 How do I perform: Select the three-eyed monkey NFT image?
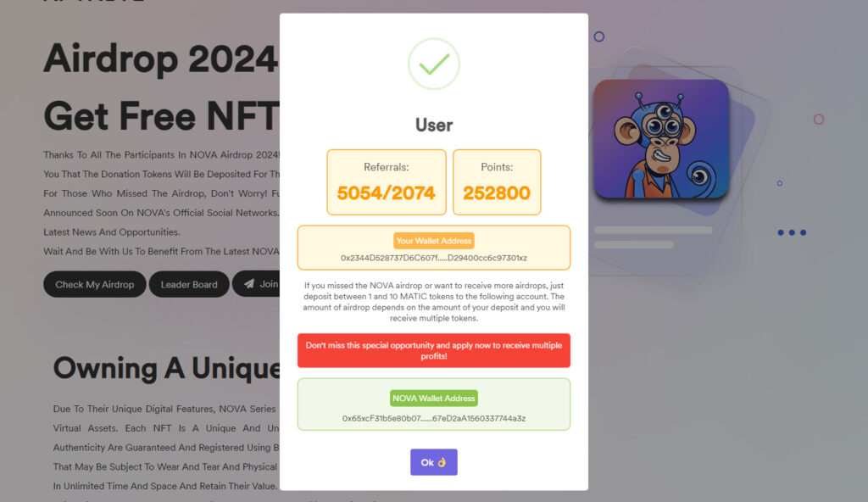pos(661,140)
